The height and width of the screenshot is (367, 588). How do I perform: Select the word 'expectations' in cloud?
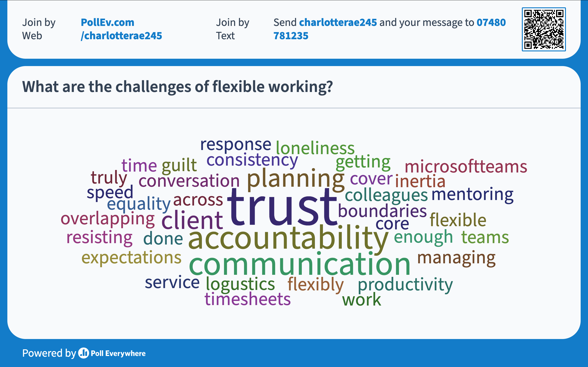tap(131, 258)
